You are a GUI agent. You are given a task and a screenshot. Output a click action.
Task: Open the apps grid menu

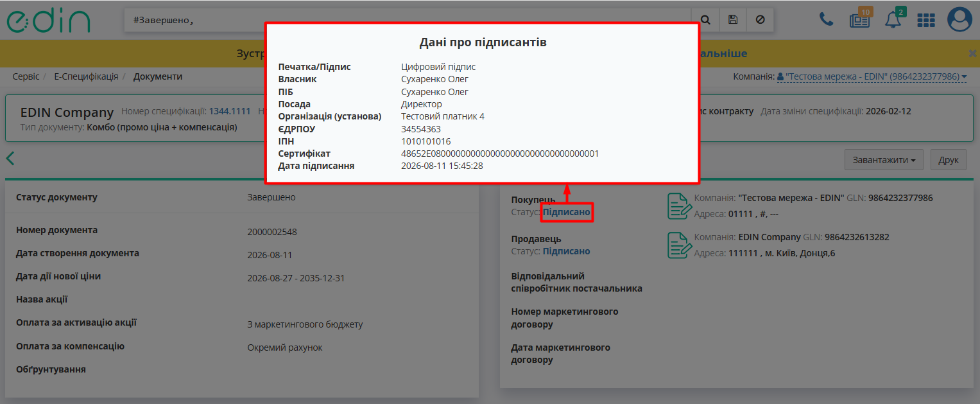(926, 20)
